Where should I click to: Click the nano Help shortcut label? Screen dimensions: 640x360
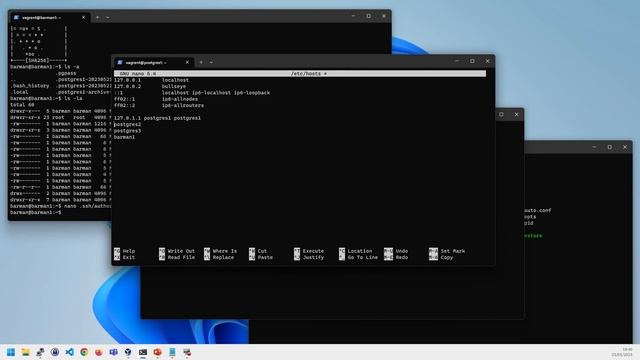click(129, 251)
